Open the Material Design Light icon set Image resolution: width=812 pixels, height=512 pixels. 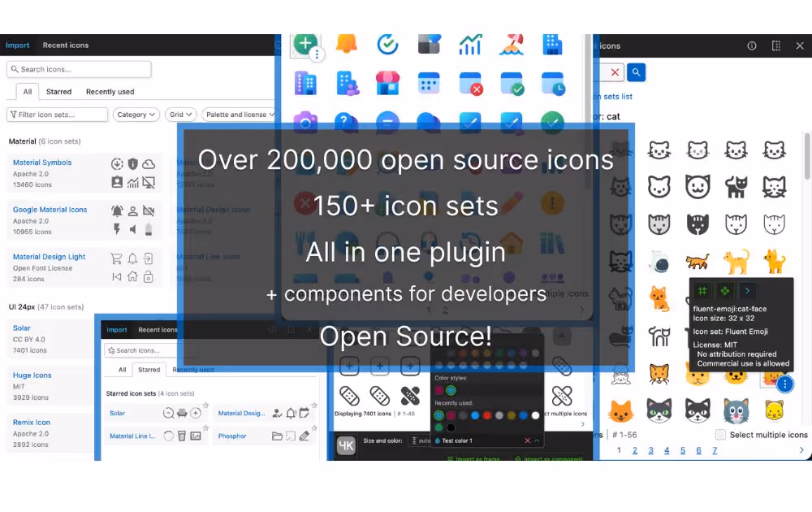[50, 257]
